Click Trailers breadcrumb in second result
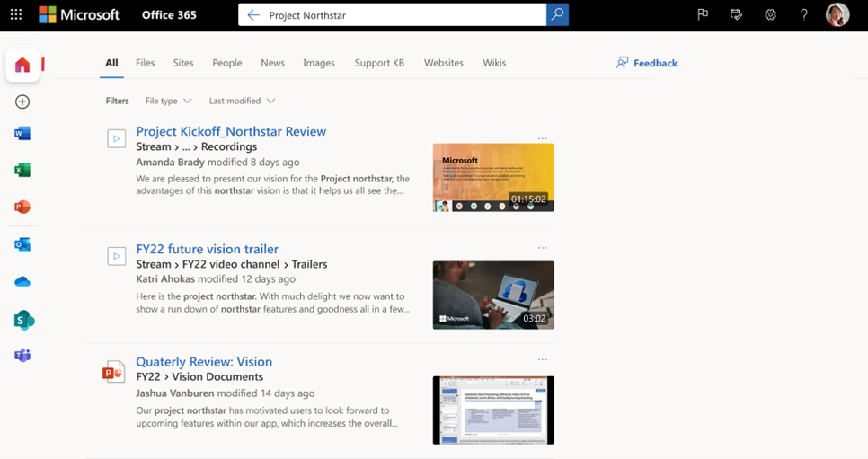The height and width of the screenshot is (459, 868). pyautogui.click(x=309, y=264)
